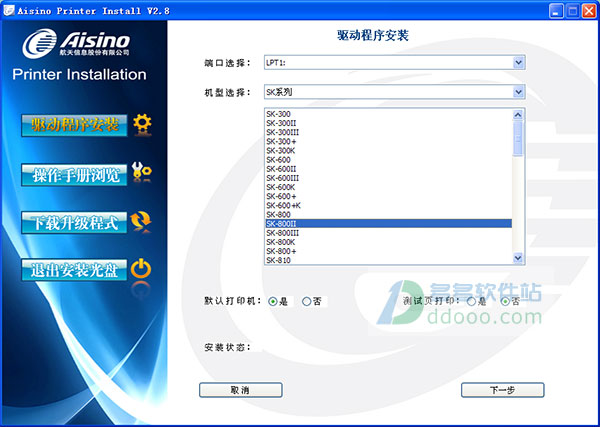
Task: Select SK-600III in the model list
Action: coord(388,178)
